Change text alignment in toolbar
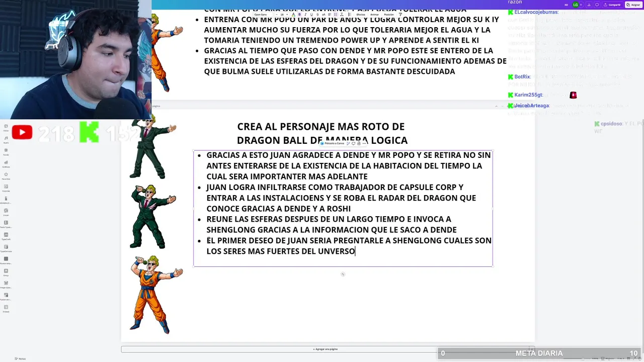 coord(330,15)
